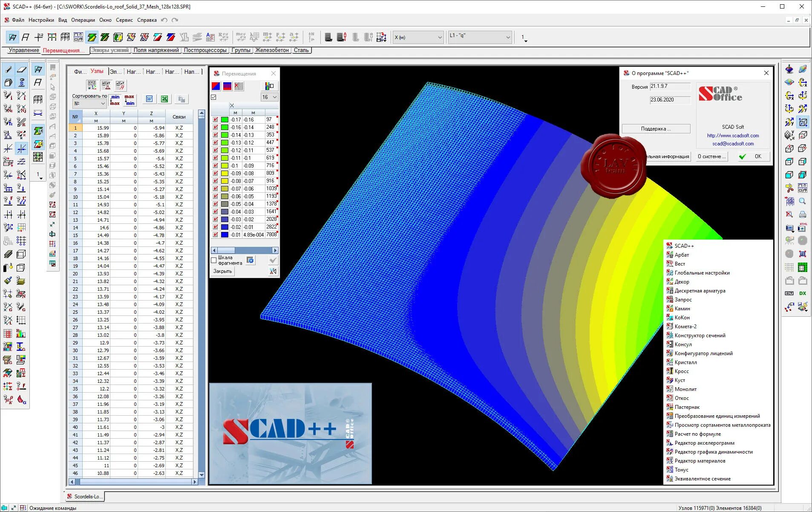
Task: Open the Сервис menu
Action: [x=124, y=20]
